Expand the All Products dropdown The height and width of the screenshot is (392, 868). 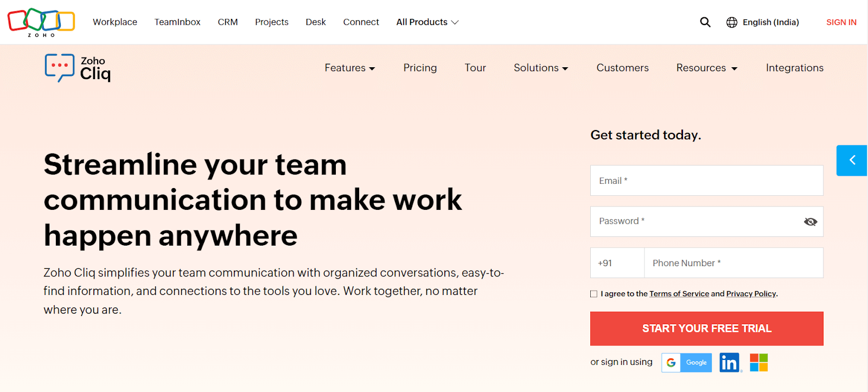click(427, 22)
